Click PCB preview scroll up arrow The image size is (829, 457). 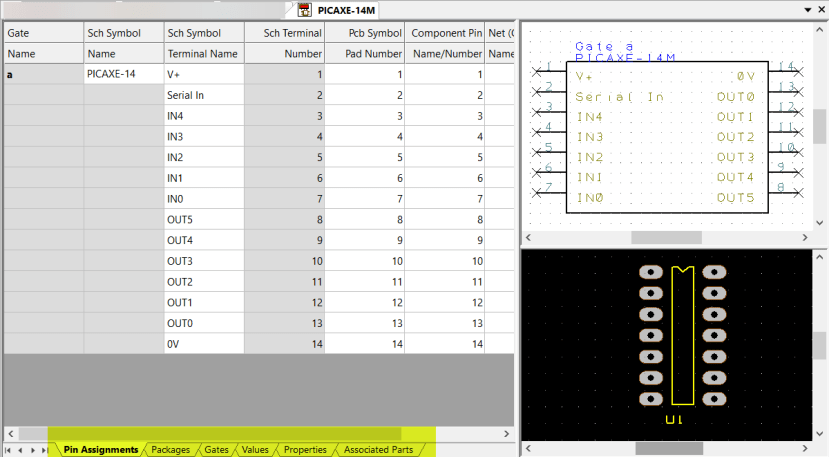(x=819, y=257)
